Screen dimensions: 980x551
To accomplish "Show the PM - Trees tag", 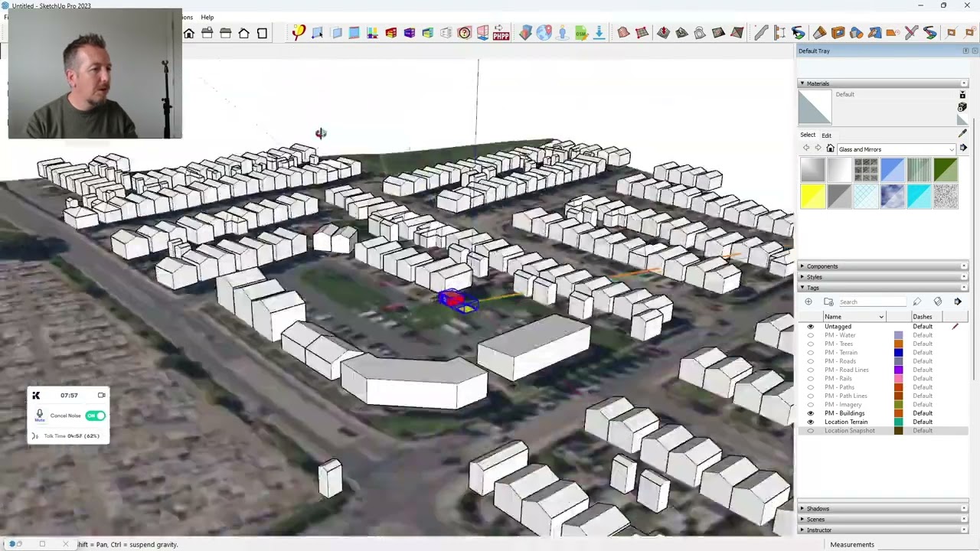I will tap(811, 344).
